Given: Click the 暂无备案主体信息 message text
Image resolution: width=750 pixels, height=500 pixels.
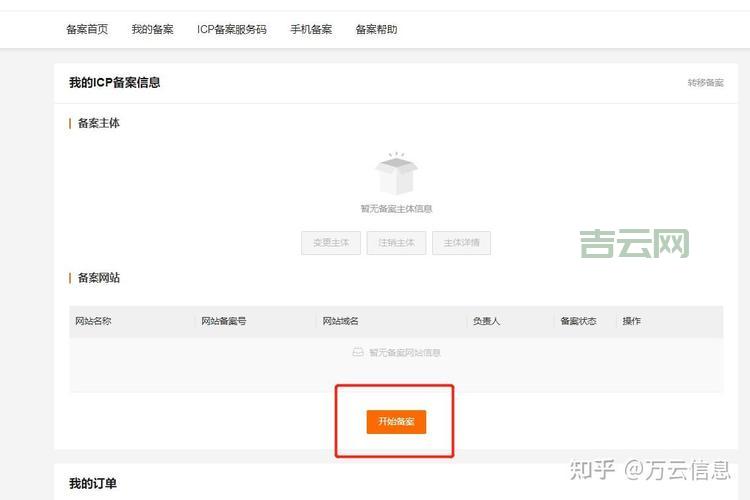Looking at the screenshot, I should 397,209.
